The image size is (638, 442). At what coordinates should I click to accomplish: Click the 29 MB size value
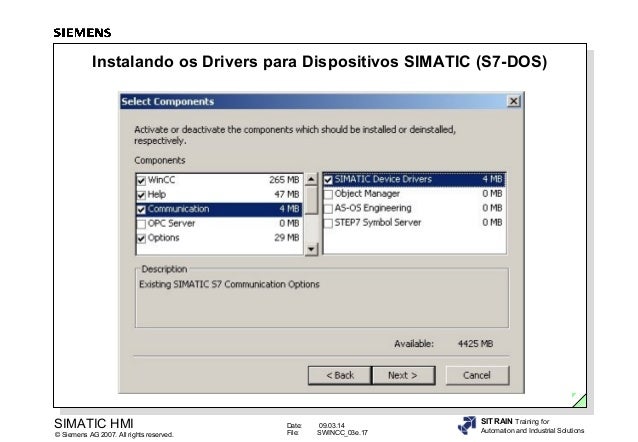pyautogui.click(x=286, y=238)
